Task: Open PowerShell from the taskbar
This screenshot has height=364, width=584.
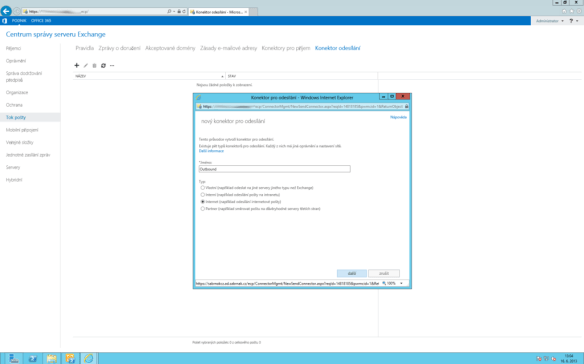Action: [x=33, y=358]
